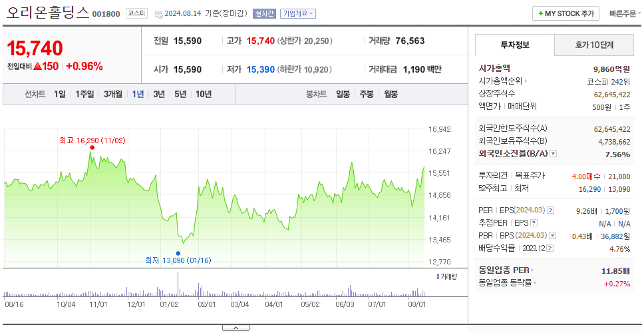Viewport: 644px width, 333px height.
Task: Show the 주봉 candle chart
Action: click(x=367, y=94)
